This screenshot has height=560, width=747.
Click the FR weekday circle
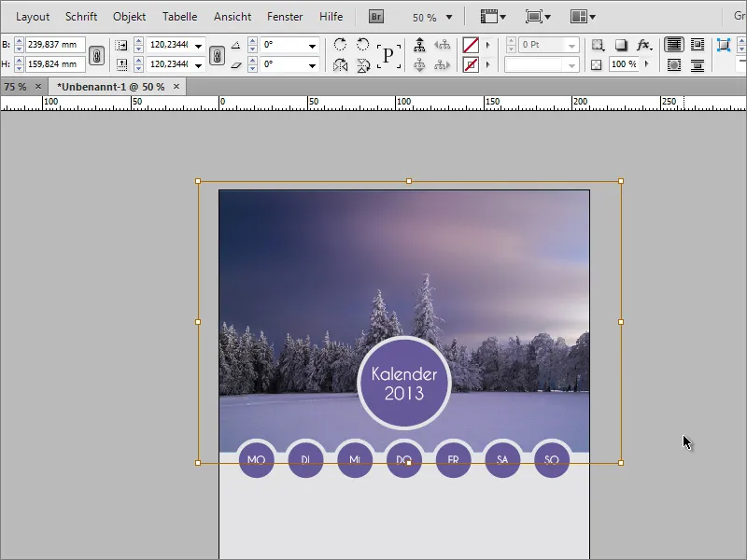coord(453,459)
